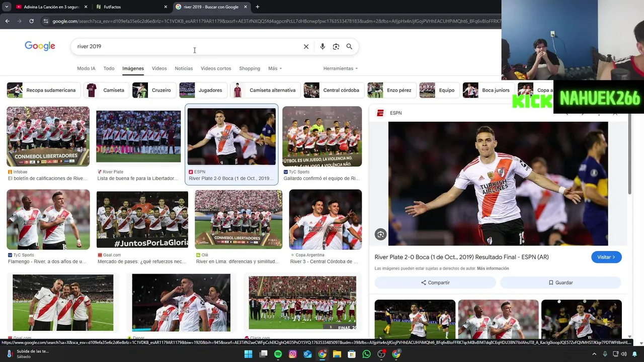Open Spotify from taskbar

click(278, 354)
